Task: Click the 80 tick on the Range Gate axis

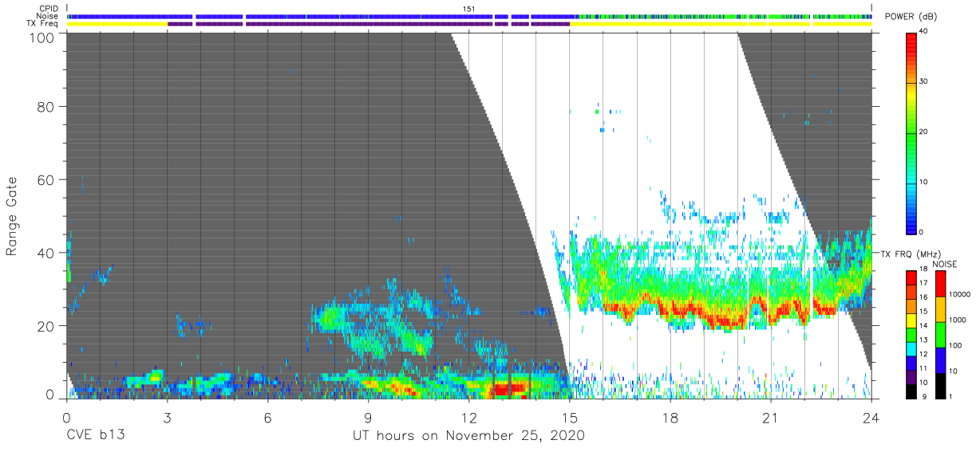Action: 45,107
